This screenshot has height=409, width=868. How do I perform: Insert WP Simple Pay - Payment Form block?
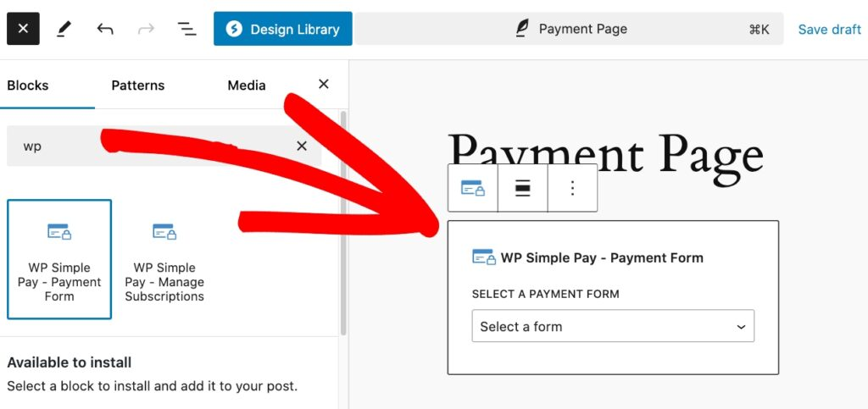[59, 259]
